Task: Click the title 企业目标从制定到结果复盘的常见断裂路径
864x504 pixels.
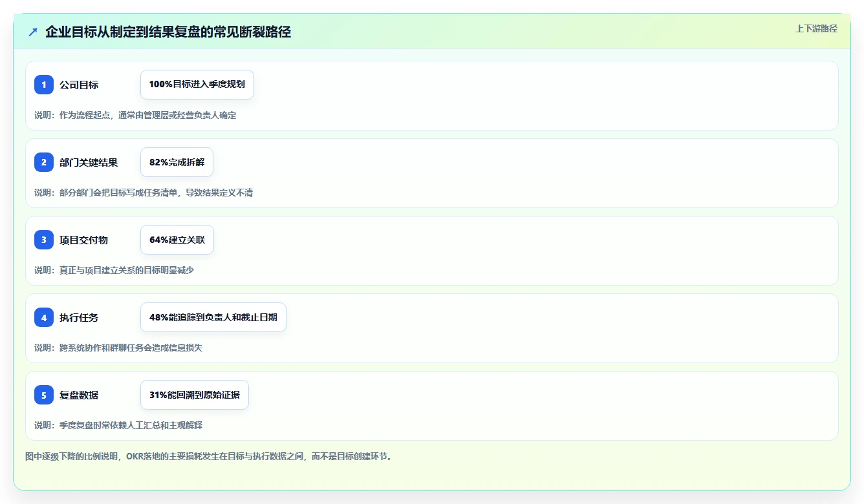Action: tap(168, 32)
